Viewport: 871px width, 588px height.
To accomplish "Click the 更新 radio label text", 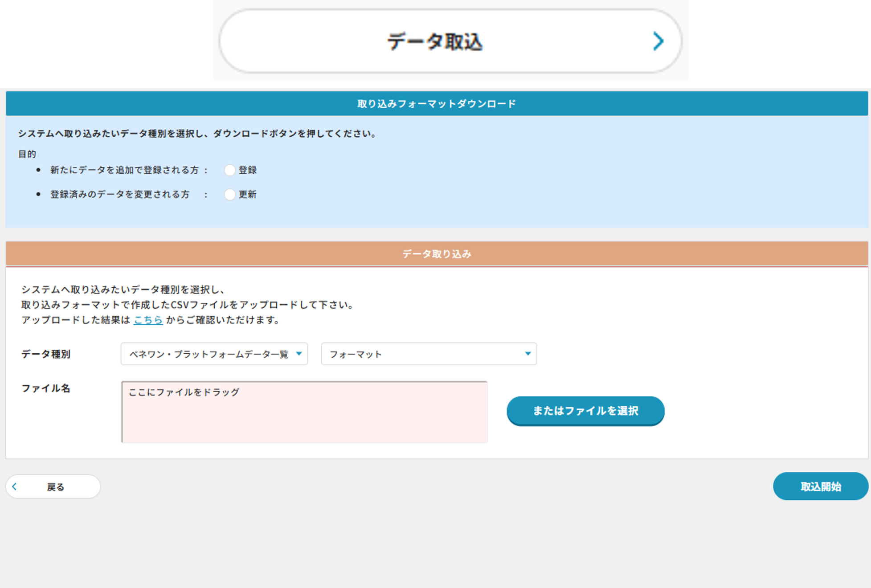I will pos(248,195).
